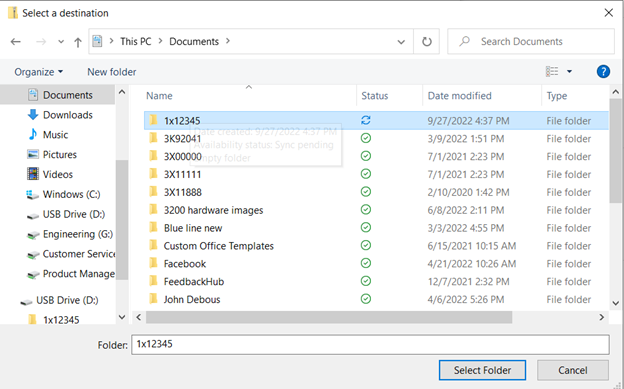Select Windows (C:) drive
Viewport: 624px width, 389px height.
[71, 194]
